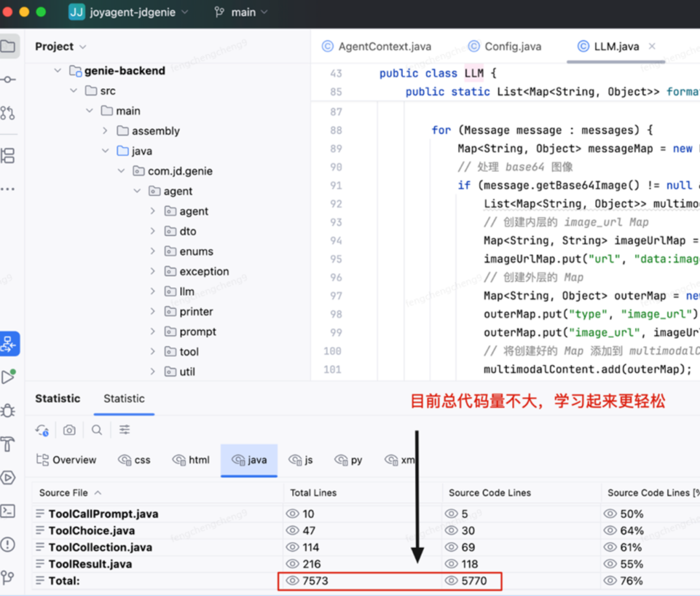Open the Structure tool window icon
This screenshot has height=596, width=700.
[x=8, y=156]
